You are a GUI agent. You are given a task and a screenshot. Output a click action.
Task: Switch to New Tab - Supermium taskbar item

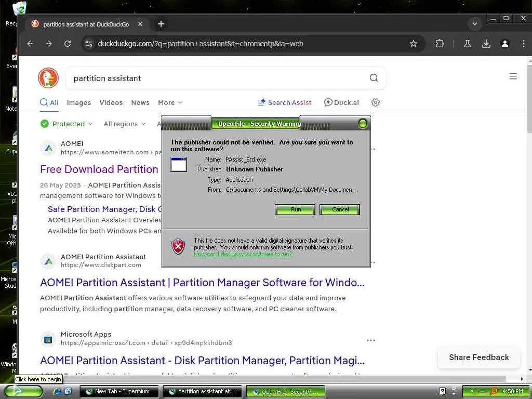tap(119, 392)
